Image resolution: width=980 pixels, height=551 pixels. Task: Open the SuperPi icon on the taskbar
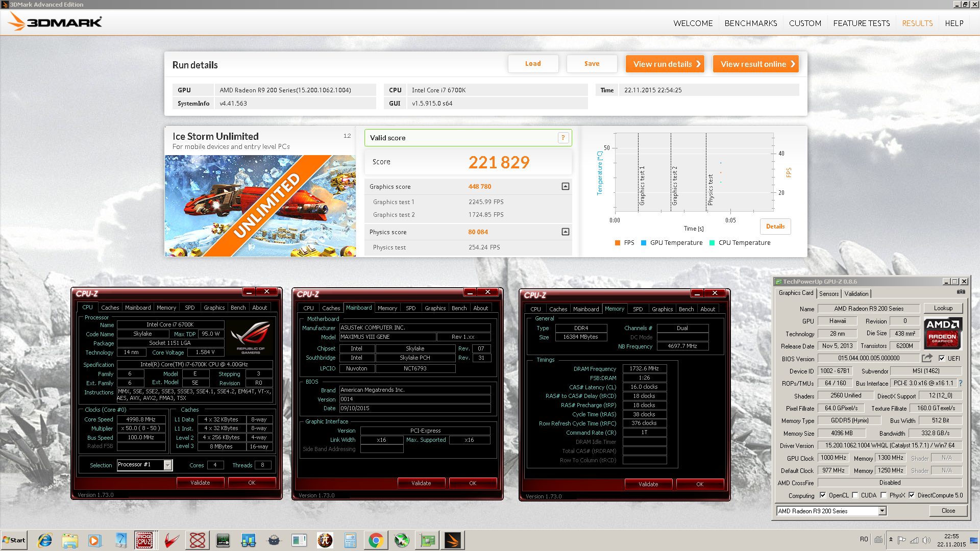325,540
